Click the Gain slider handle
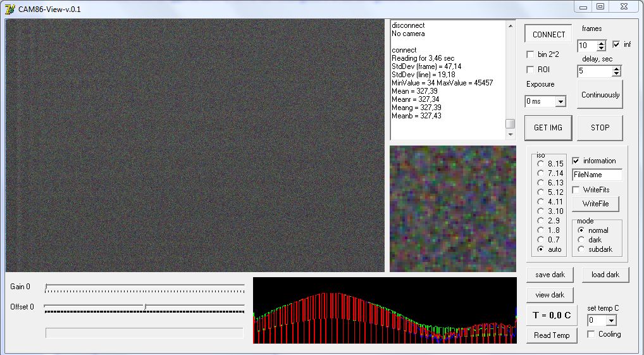This screenshot has width=644, height=355. click(x=46, y=287)
